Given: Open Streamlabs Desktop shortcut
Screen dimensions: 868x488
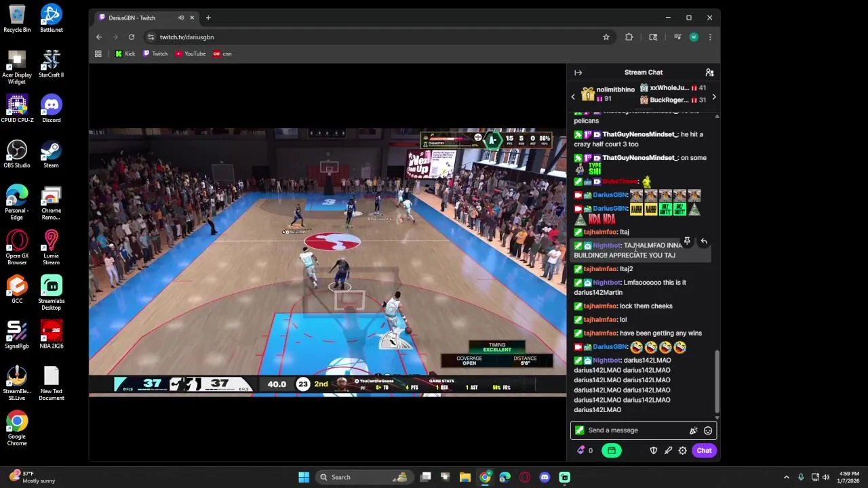Looking at the screenshot, I should click(52, 293).
